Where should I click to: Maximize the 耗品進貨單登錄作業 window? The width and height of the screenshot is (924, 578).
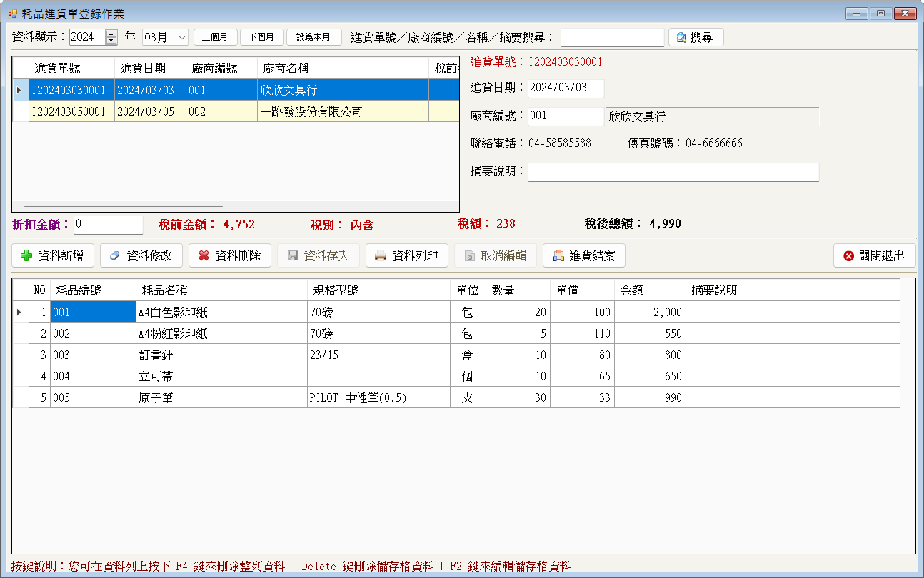880,13
